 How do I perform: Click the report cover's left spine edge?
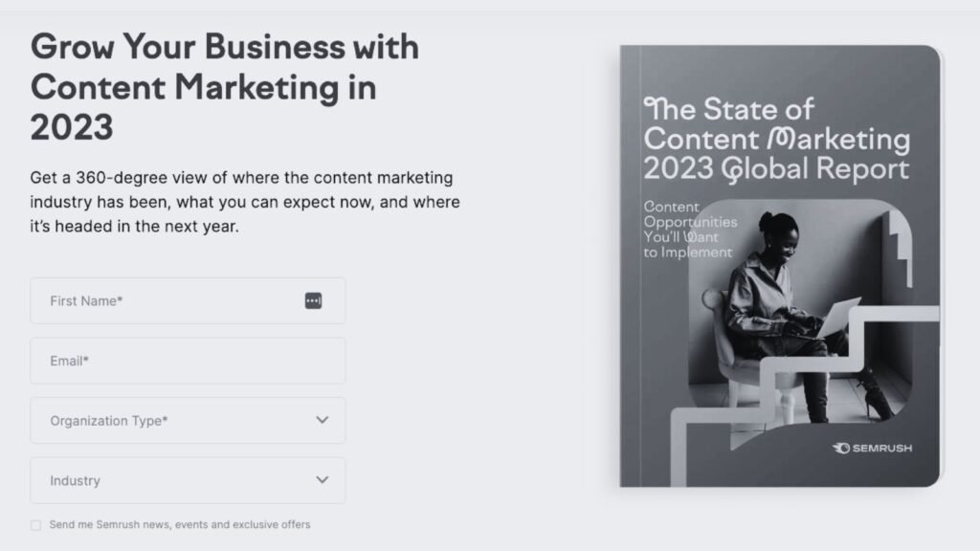(x=629, y=268)
